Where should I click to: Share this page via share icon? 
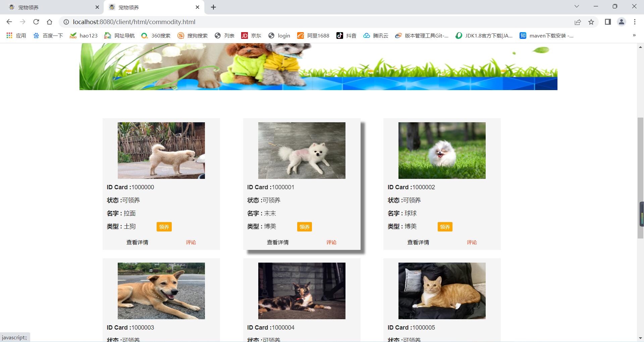click(578, 22)
